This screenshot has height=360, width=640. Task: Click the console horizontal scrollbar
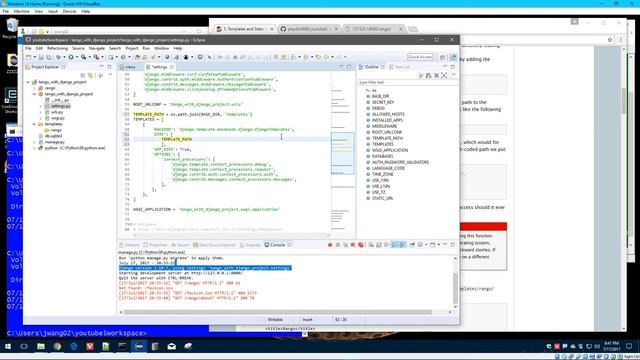[285, 312]
